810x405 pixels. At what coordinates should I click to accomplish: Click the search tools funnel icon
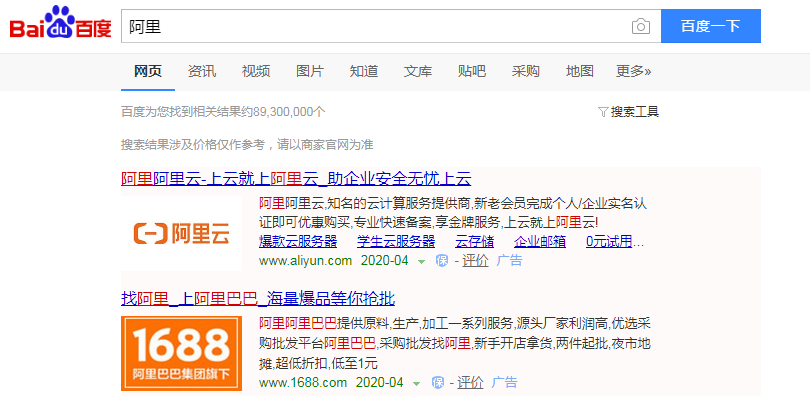(x=603, y=112)
